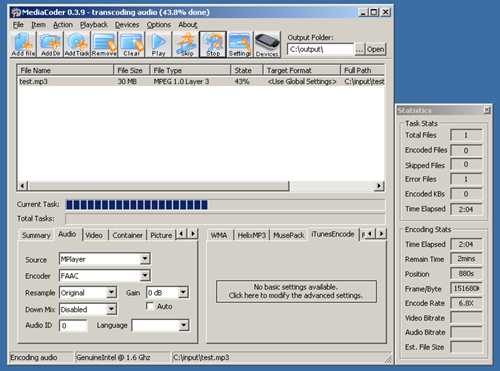Image resolution: width=500 pixels, height=371 pixels.
Task: Click the Clear list toolbar icon
Action: pos(132,45)
